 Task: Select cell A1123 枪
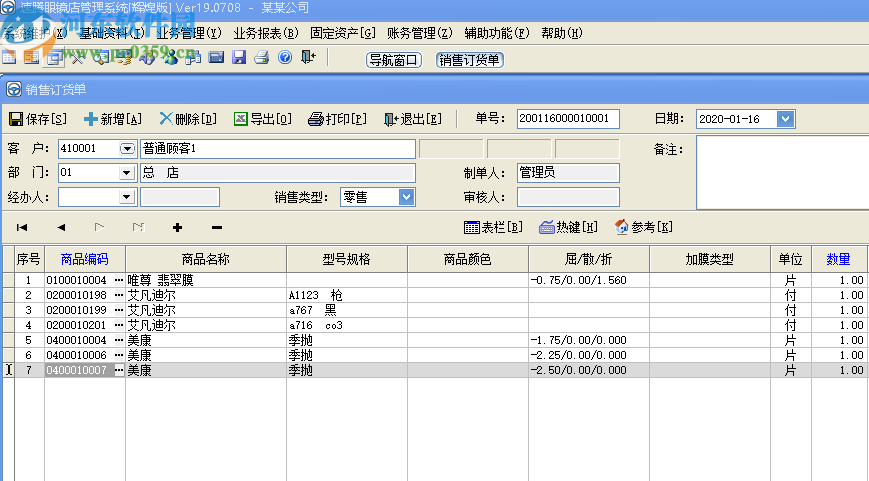[x=347, y=295]
